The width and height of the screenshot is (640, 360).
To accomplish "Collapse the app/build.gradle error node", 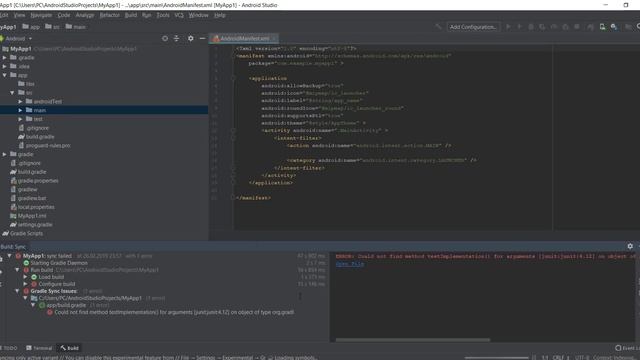I will (x=33, y=305).
